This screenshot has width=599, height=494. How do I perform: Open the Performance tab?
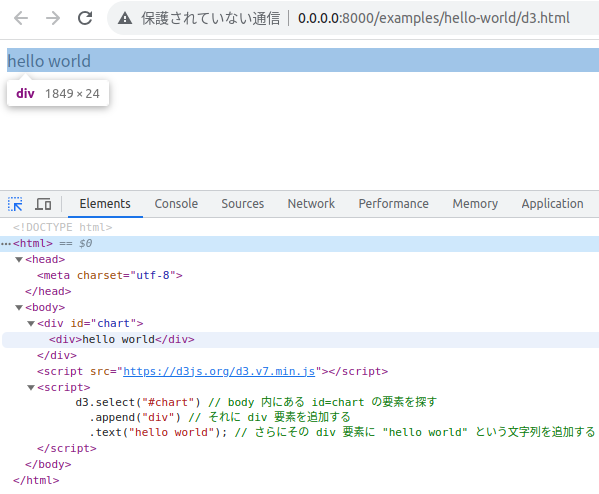coord(393,204)
